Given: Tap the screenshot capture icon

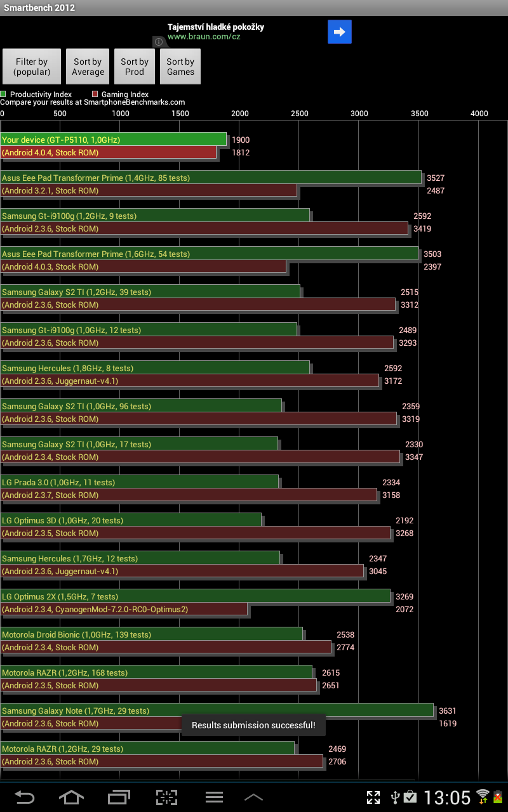Looking at the screenshot, I should coord(167,797).
